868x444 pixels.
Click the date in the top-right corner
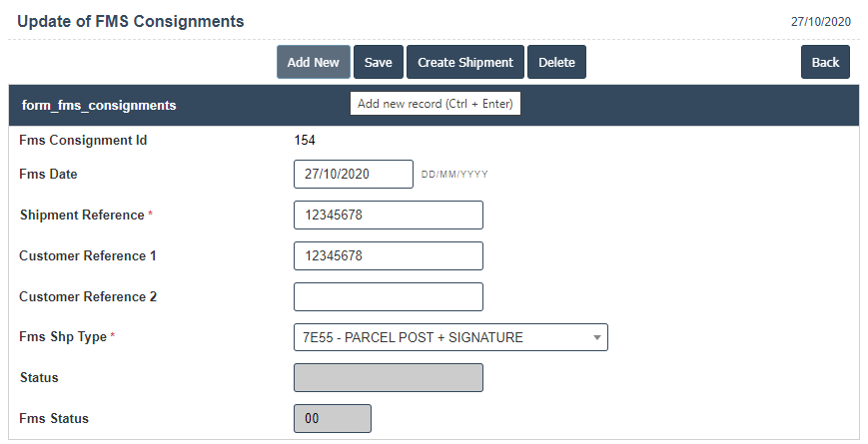pos(820,22)
